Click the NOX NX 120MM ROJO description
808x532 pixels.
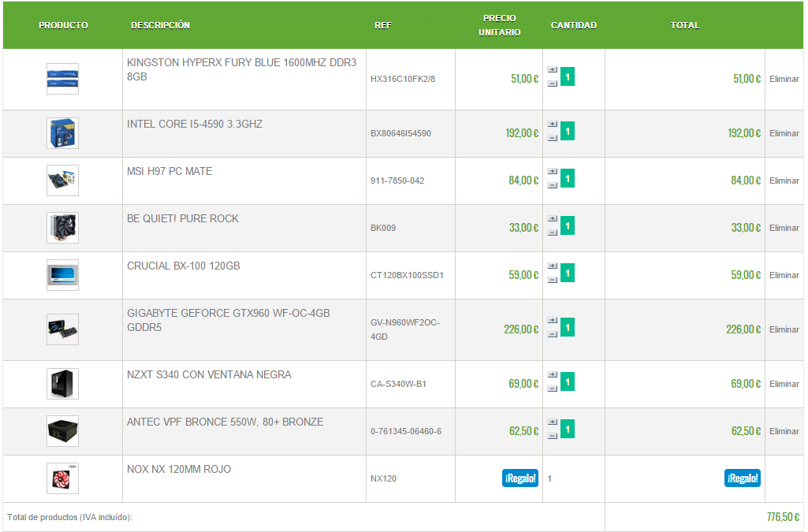tap(178, 470)
